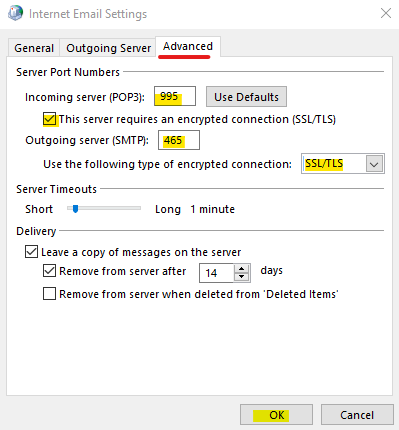Uncheck Leave a copy of messages on server
The height and width of the screenshot is (430, 399).
pyautogui.click(x=31, y=252)
